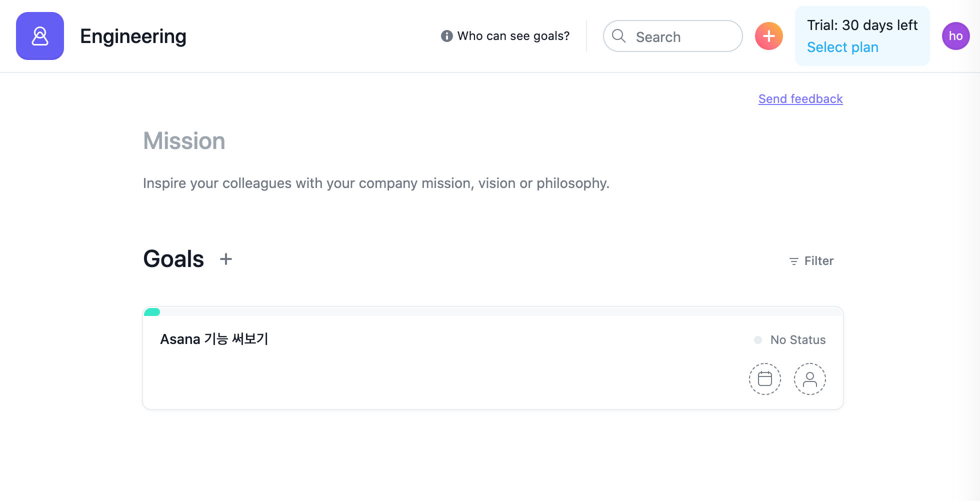Change the No Status indicator
This screenshot has height=501, width=980.
point(790,340)
